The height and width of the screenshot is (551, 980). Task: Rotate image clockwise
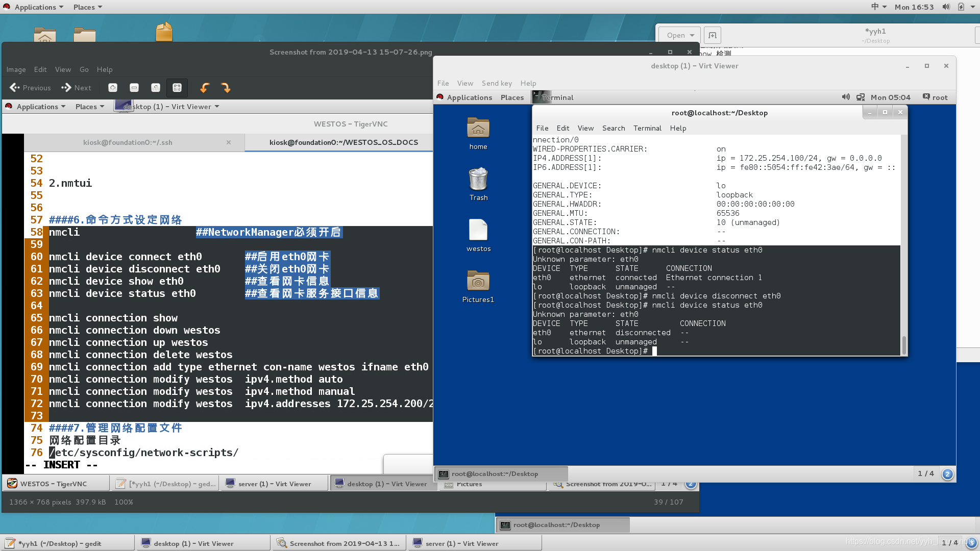click(226, 88)
